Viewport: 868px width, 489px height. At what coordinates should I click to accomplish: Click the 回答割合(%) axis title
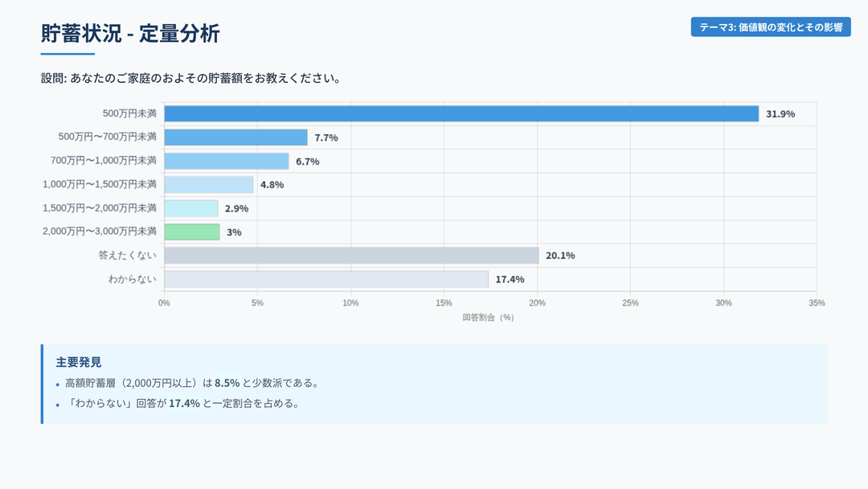[x=488, y=318]
